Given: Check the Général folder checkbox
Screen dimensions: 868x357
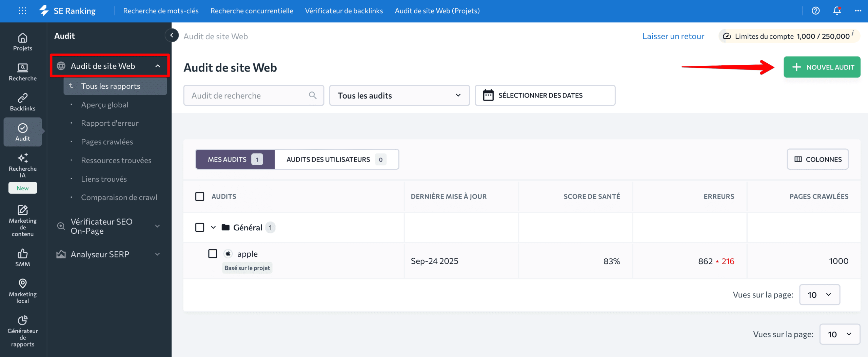Looking at the screenshot, I should [x=200, y=227].
